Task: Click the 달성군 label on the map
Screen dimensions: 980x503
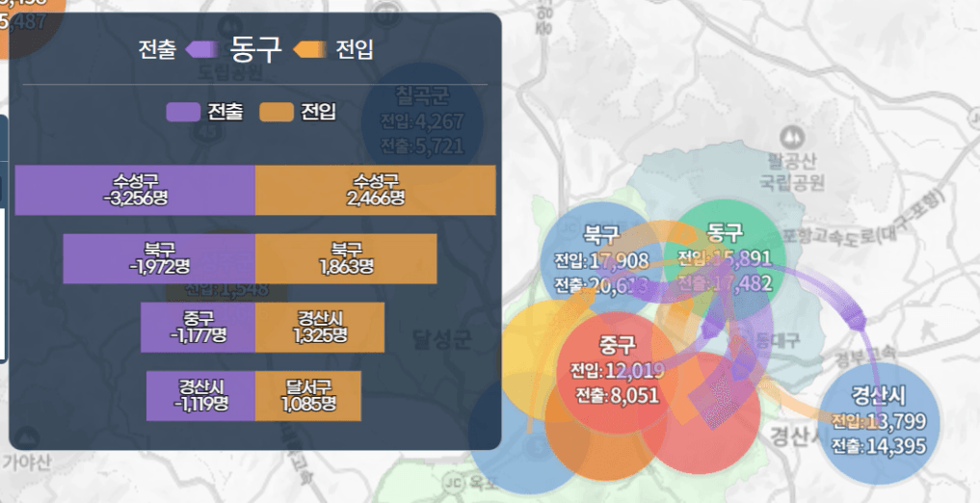Action: (442, 338)
